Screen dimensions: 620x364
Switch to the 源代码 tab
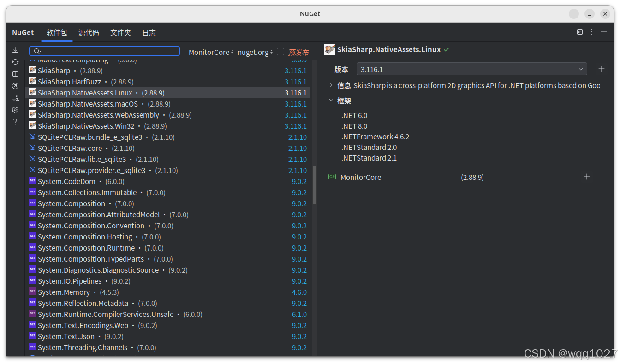click(x=89, y=33)
